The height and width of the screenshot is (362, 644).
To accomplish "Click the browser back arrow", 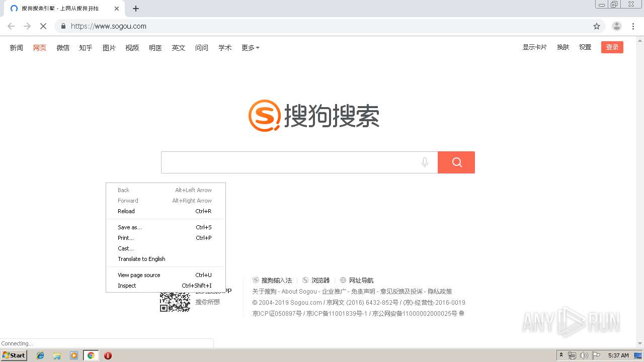I will point(11,26).
